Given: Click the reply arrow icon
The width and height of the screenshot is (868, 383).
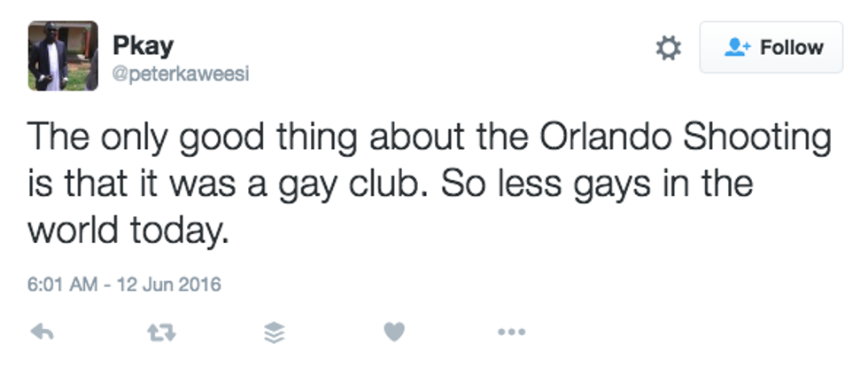Looking at the screenshot, I should (x=42, y=332).
